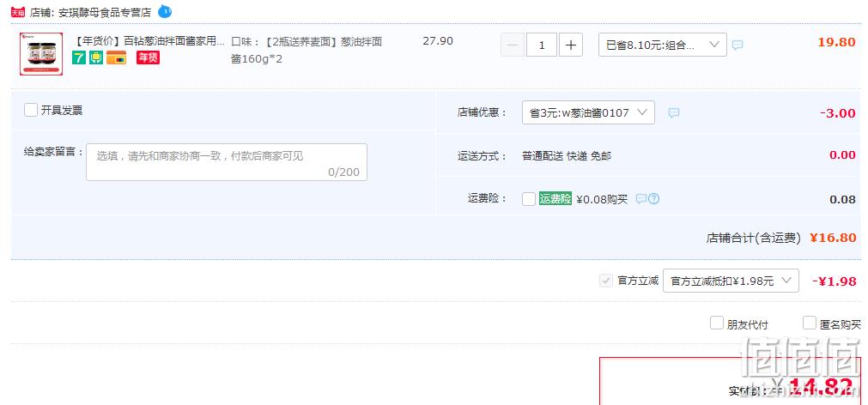
Task: Click the 店铺优惠 label
Action: click(482, 112)
